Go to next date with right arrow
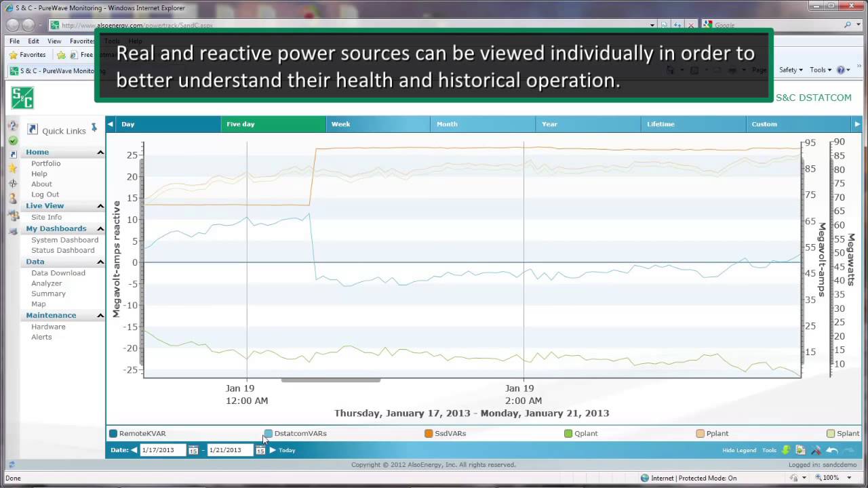This screenshot has width=868, height=488. point(273,450)
